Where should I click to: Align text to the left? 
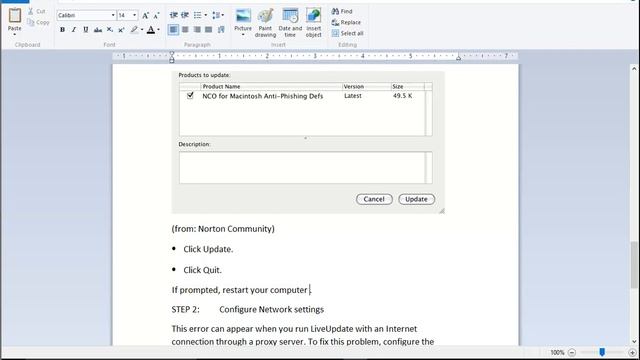click(173, 29)
